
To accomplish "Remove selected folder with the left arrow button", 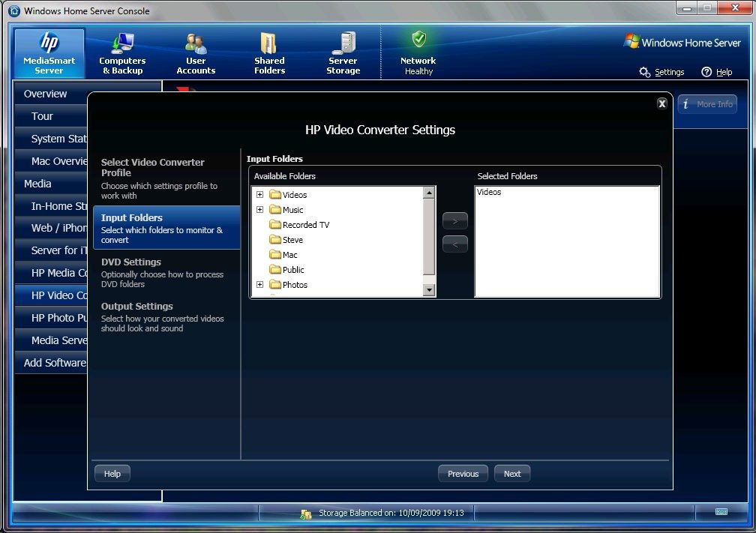I will coord(455,244).
